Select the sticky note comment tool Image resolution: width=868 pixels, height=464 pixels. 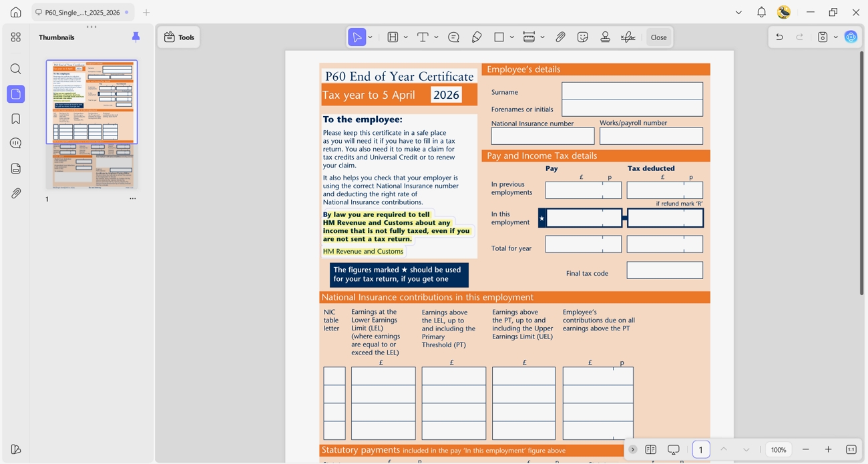click(454, 37)
